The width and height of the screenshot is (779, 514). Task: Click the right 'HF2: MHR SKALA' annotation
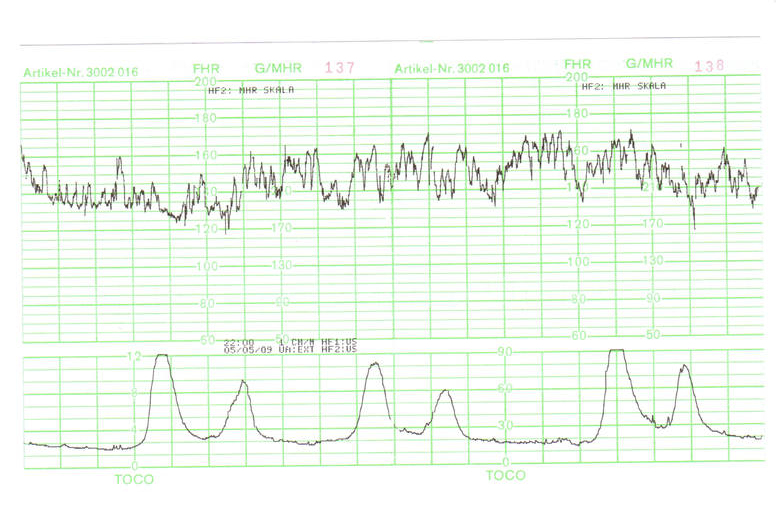[623, 86]
